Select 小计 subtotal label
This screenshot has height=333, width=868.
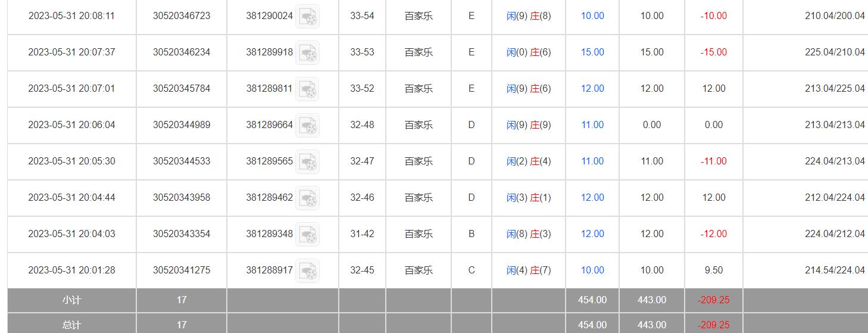click(71, 300)
